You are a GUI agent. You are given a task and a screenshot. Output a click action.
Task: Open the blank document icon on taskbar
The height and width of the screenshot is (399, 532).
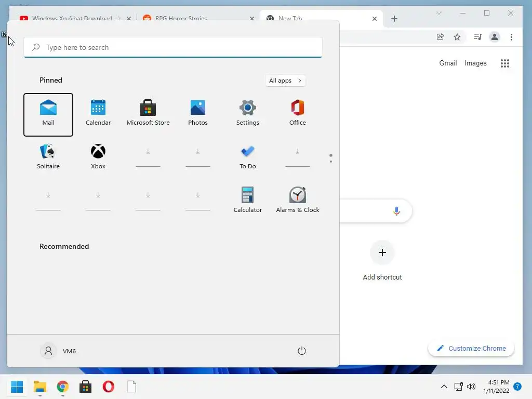point(131,387)
